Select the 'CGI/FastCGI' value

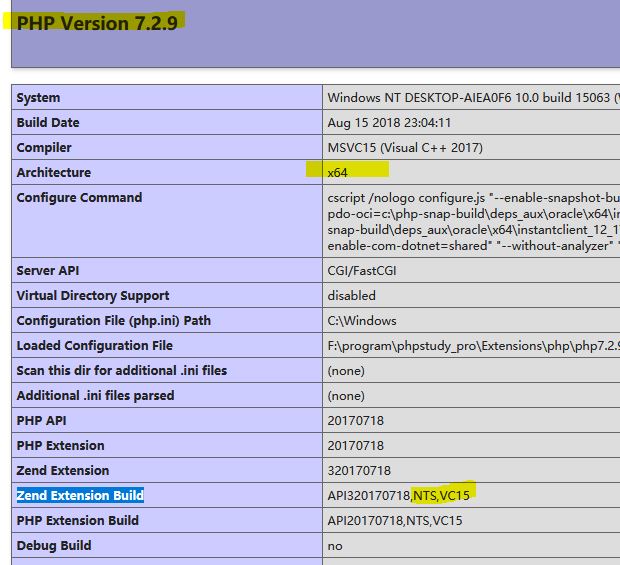[x=361, y=271]
